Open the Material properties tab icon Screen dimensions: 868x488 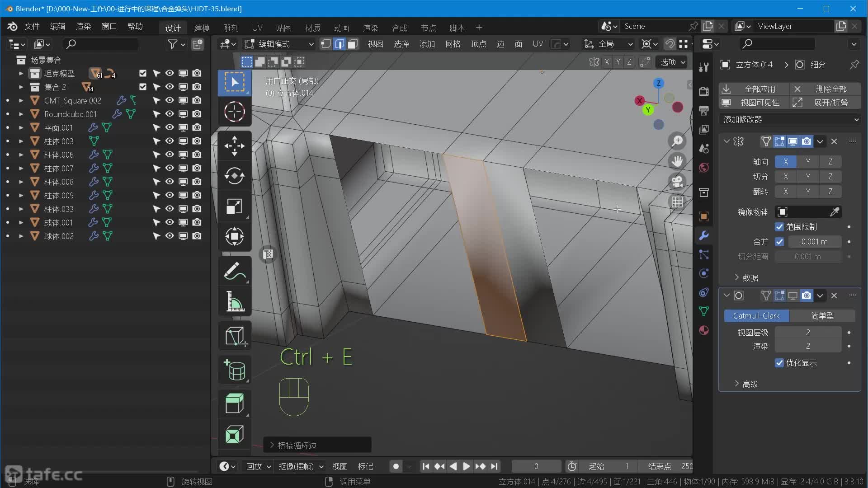click(x=704, y=330)
